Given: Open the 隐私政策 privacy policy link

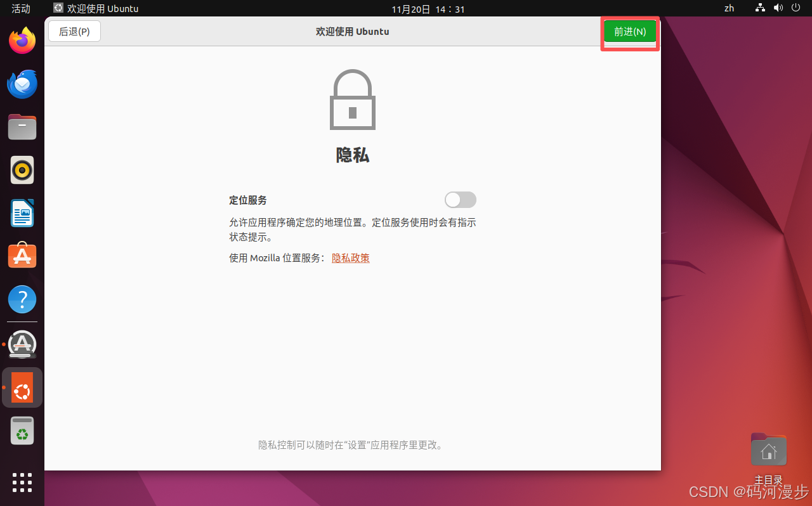Looking at the screenshot, I should tap(351, 258).
